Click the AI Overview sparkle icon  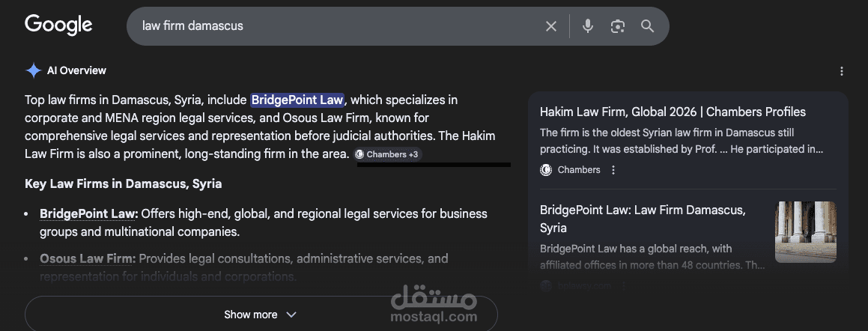33,71
